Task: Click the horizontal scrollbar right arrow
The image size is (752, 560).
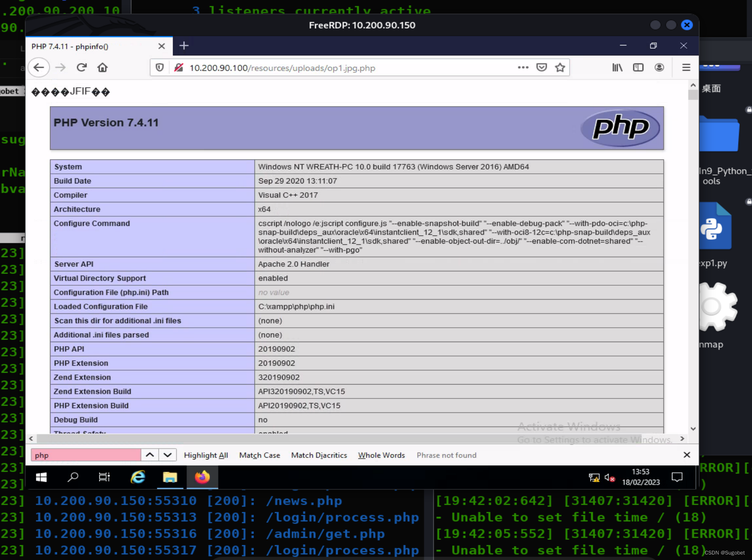Action: point(682,438)
